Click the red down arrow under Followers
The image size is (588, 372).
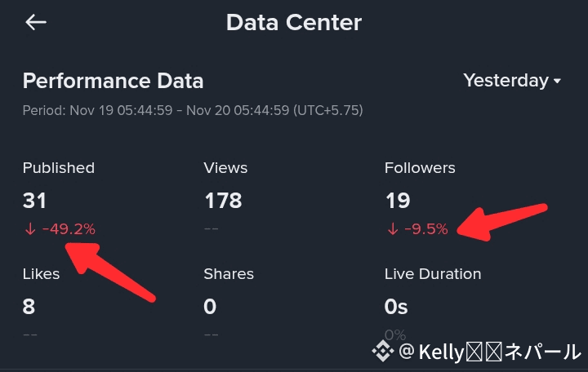392,229
